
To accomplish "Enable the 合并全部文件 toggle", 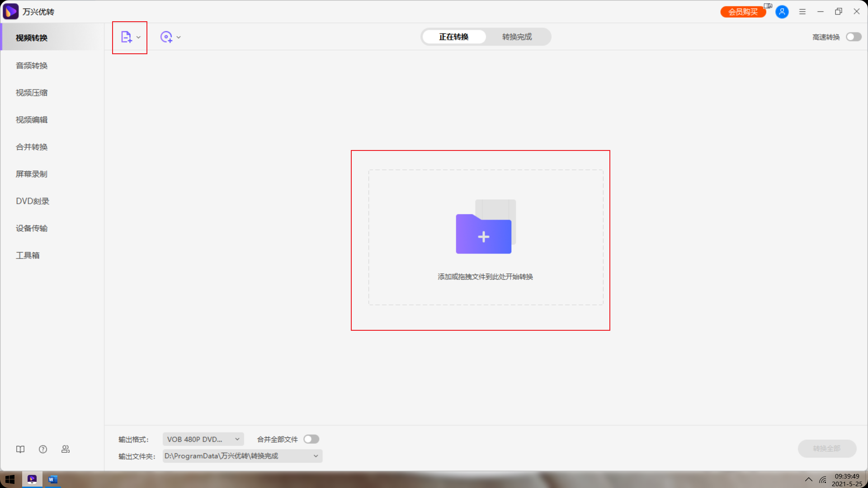I will pyautogui.click(x=311, y=439).
